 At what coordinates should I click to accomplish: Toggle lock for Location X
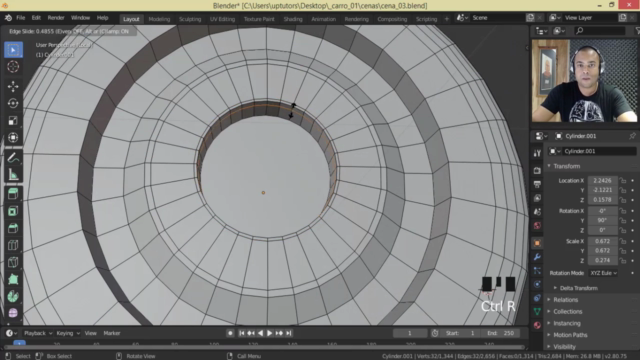622,180
